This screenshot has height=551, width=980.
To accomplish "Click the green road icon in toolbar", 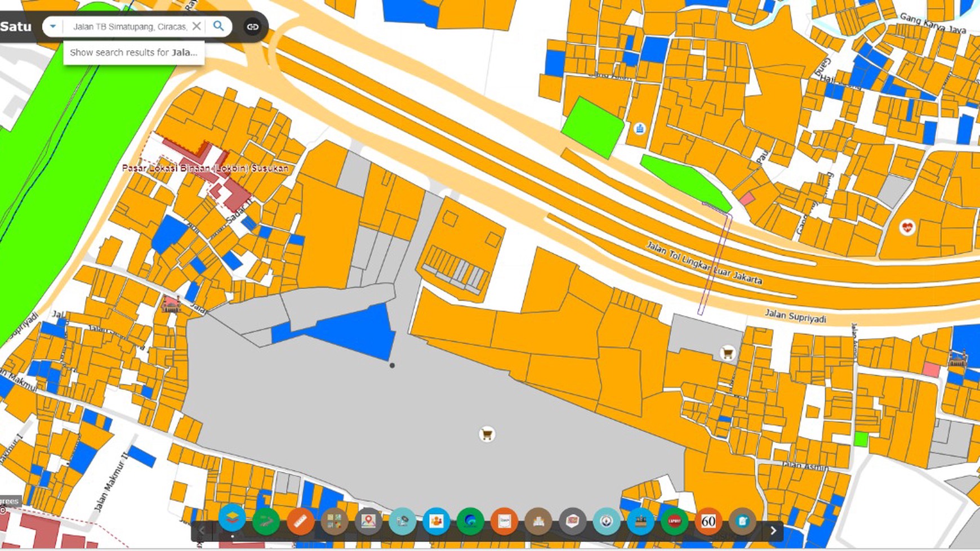I will (266, 521).
